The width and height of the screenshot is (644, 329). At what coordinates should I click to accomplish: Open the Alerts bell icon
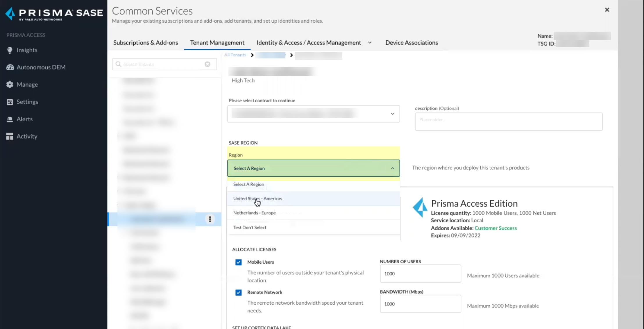click(10, 119)
